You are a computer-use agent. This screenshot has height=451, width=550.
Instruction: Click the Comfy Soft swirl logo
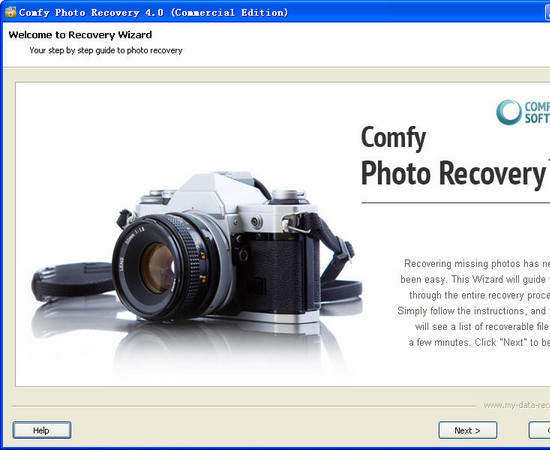click(509, 112)
